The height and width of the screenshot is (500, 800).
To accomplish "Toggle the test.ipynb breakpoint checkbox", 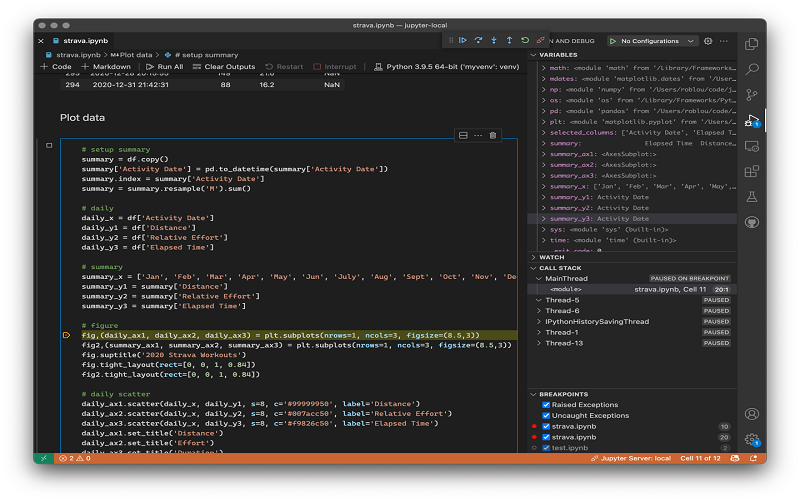I will coord(546,447).
